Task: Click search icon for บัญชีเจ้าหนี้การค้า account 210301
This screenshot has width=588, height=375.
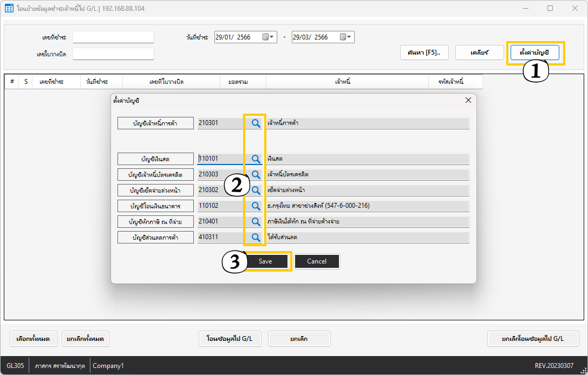Action: [256, 123]
